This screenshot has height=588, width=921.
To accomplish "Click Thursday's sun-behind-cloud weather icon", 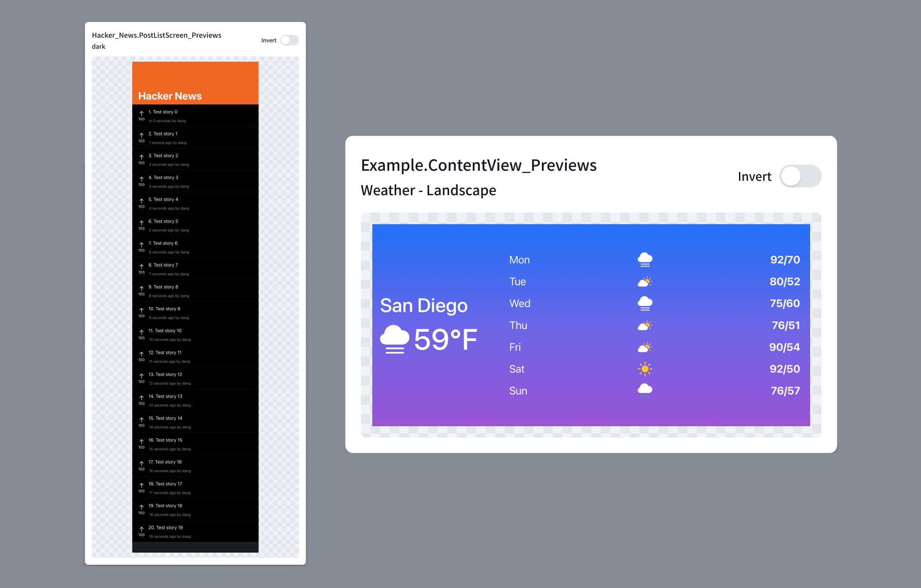I will point(644,325).
